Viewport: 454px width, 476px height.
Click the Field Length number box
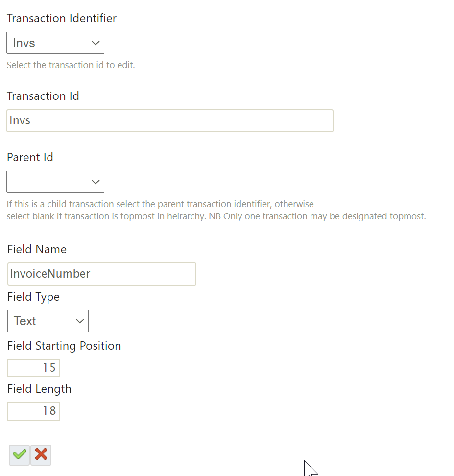(x=34, y=411)
